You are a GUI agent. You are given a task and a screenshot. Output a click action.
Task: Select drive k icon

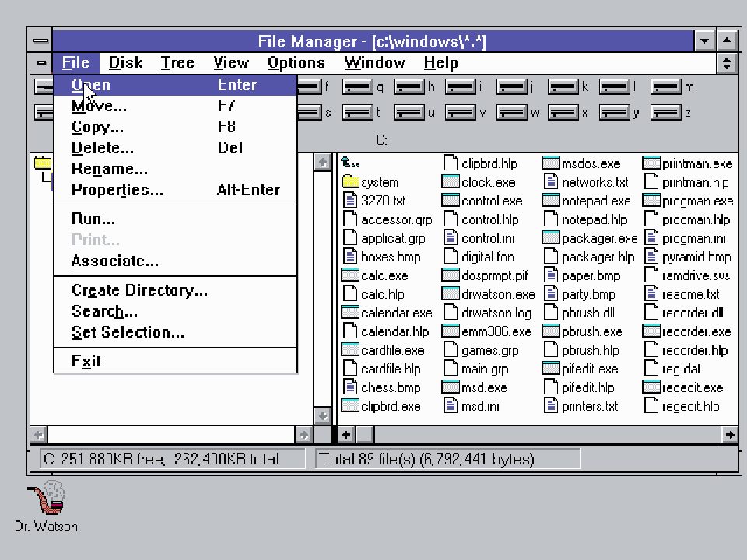563,86
